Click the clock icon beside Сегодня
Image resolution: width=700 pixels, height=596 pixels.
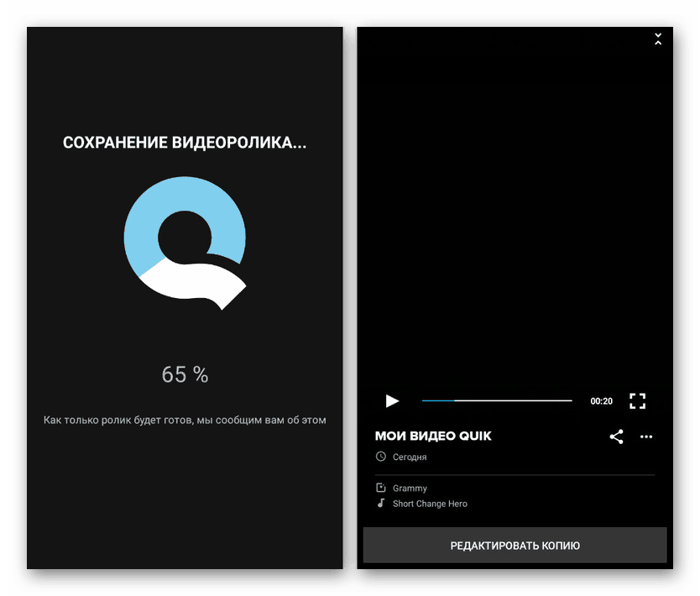click(381, 457)
